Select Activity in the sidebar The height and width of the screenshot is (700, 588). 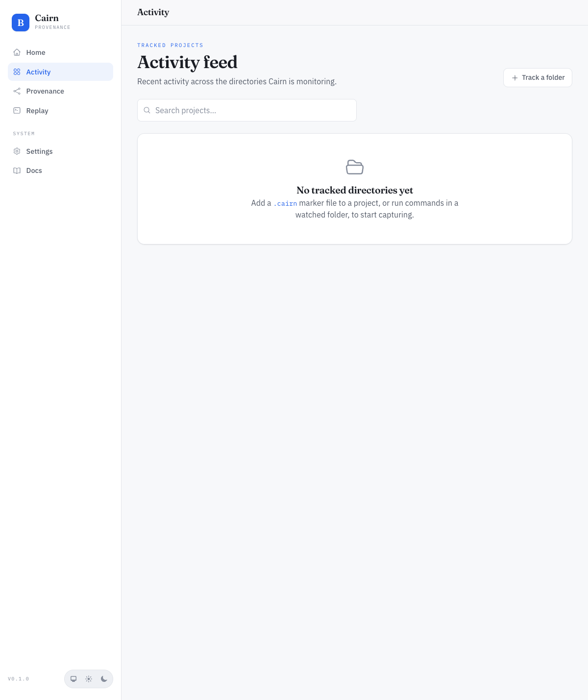[x=60, y=72]
